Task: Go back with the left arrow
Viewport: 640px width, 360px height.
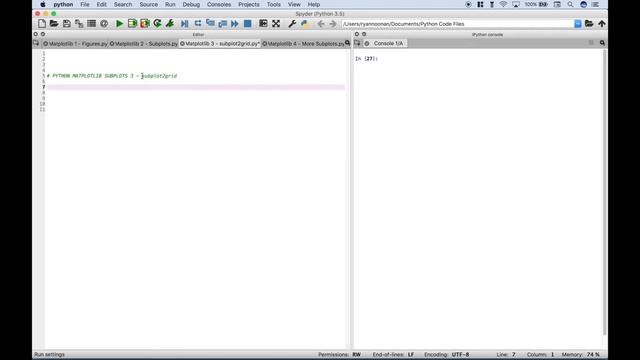Action: coord(321,24)
